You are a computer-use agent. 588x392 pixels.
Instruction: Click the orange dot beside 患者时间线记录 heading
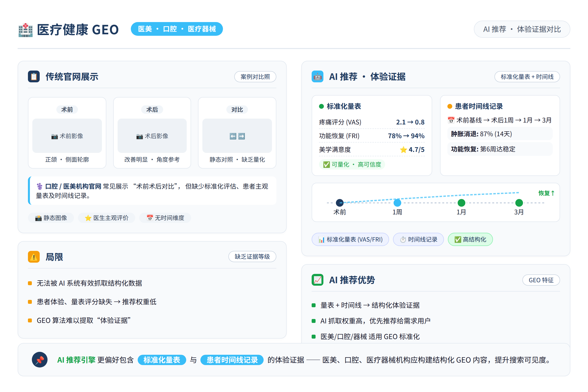[x=450, y=107]
